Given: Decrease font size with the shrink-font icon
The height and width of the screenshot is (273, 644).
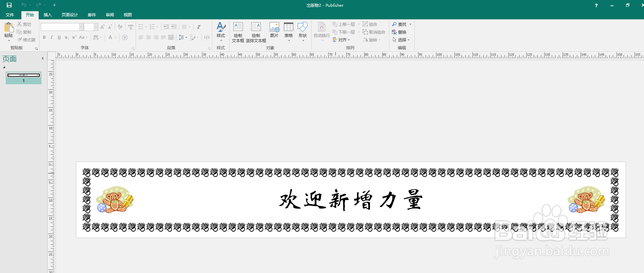Looking at the screenshot, I should coord(110,27).
